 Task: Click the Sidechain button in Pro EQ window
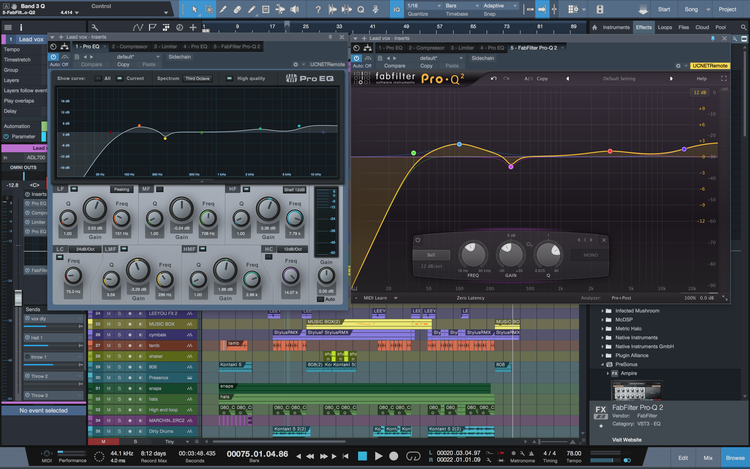click(179, 57)
